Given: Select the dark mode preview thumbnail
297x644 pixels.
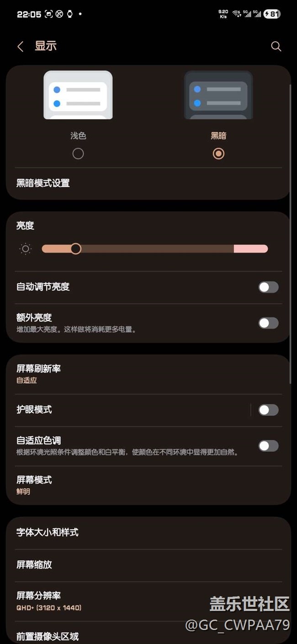Looking at the screenshot, I should pyautogui.click(x=218, y=95).
